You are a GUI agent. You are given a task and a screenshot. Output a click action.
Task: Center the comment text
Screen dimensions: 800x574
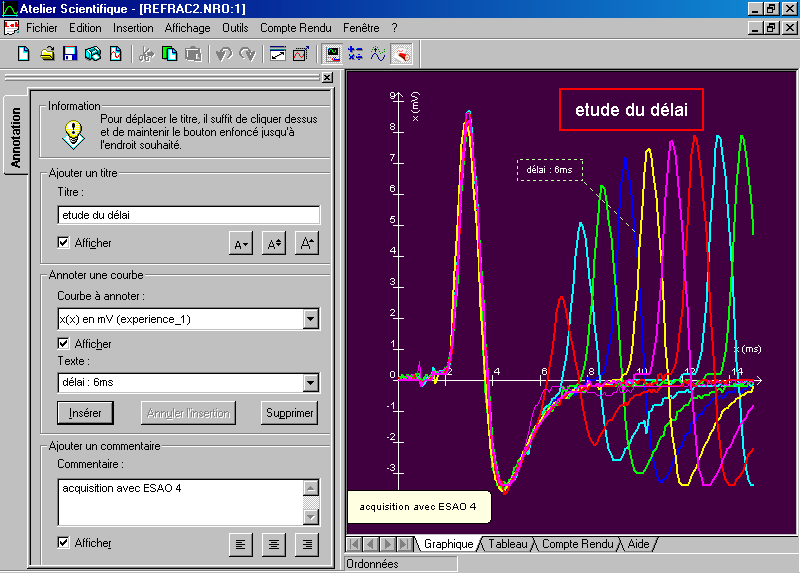274,545
